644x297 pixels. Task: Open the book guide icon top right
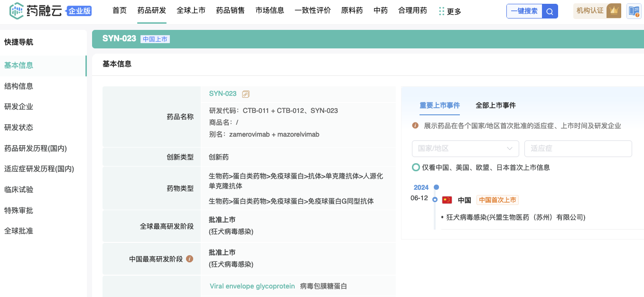(634, 11)
